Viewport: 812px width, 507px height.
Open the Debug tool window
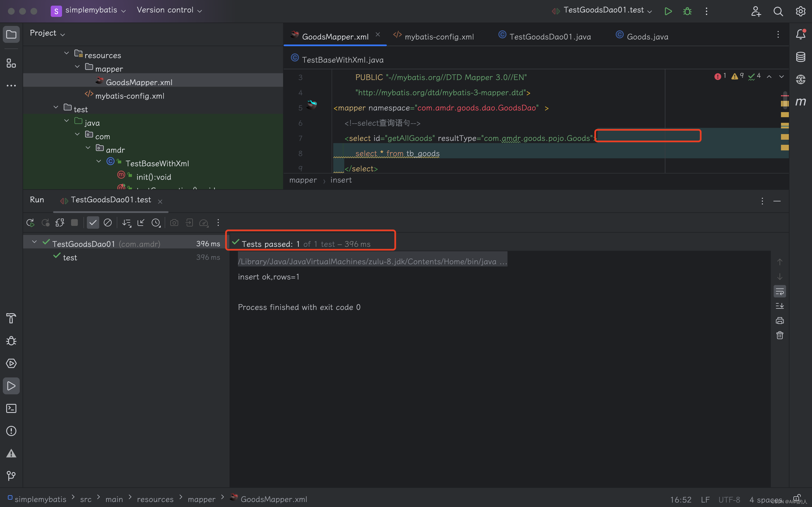point(11,341)
